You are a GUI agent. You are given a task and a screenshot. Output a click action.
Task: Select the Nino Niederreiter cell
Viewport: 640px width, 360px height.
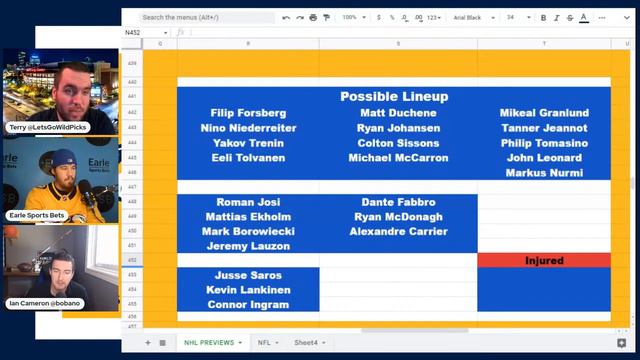pyautogui.click(x=248, y=128)
